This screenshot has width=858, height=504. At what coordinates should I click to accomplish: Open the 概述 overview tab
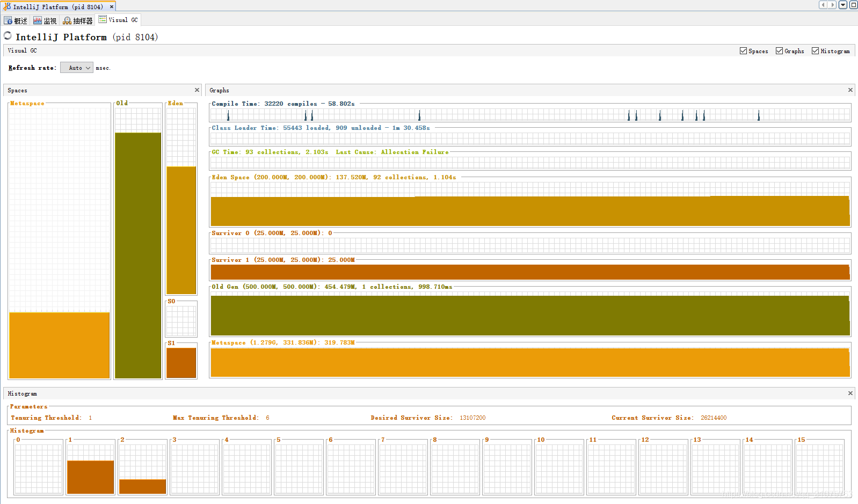[x=16, y=20]
